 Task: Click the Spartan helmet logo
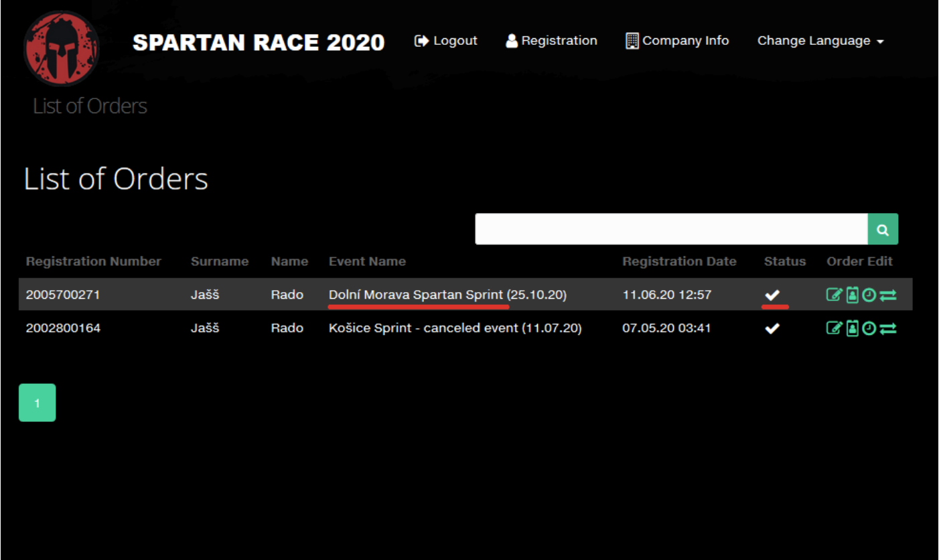(x=61, y=49)
